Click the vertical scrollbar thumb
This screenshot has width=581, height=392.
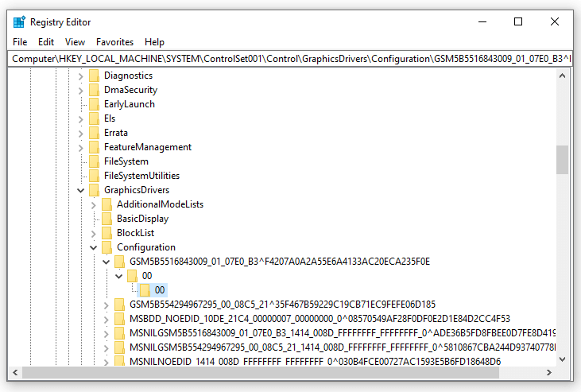click(562, 160)
